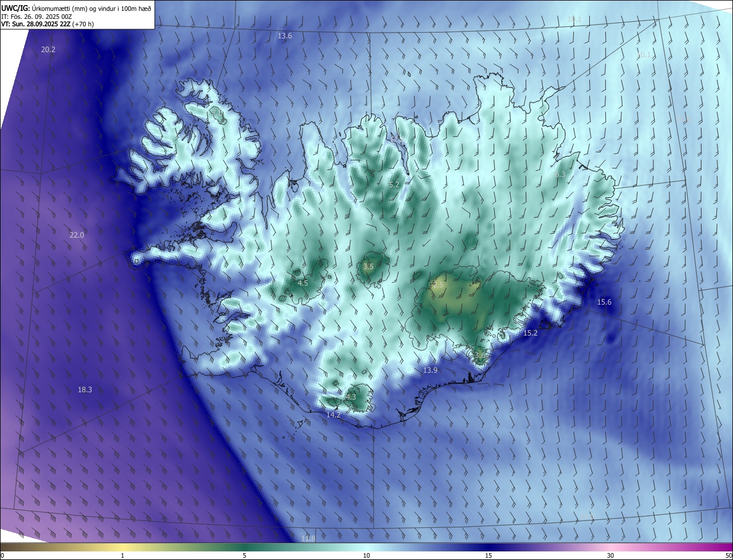Click the 50 tick at the legend end
Image resolution: width=733 pixels, height=560 pixels.
tap(728, 555)
